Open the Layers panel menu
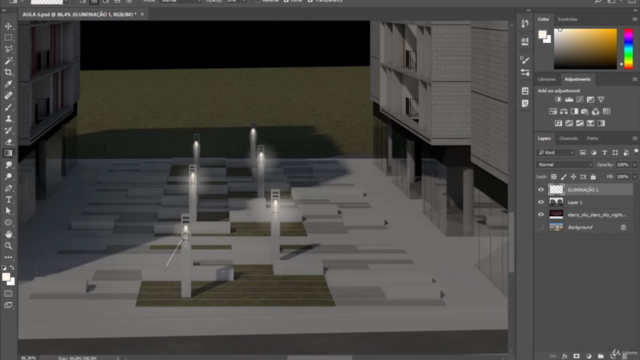This screenshot has height=360, width=640. (x=635, y=138)
